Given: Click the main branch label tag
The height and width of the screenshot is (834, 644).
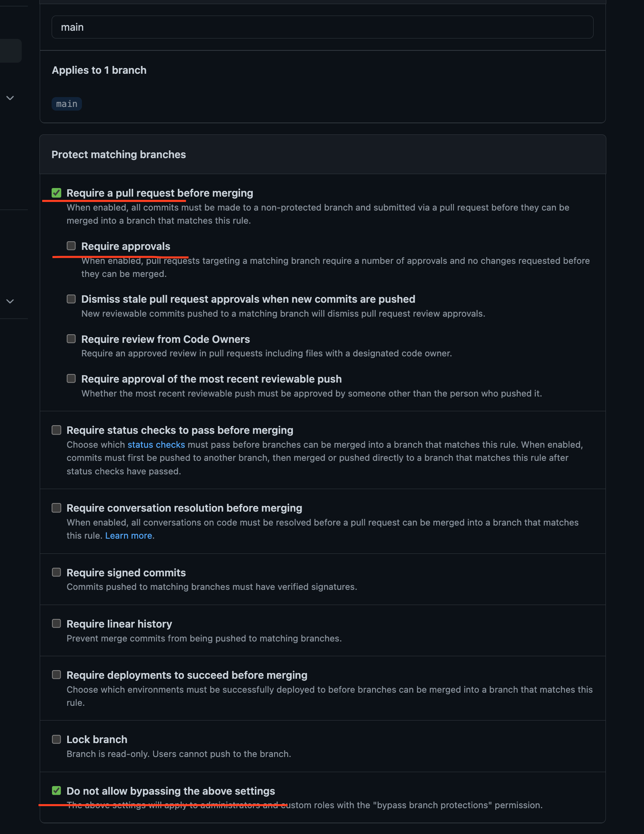Looking at the screenshot, I should point(67,104).
